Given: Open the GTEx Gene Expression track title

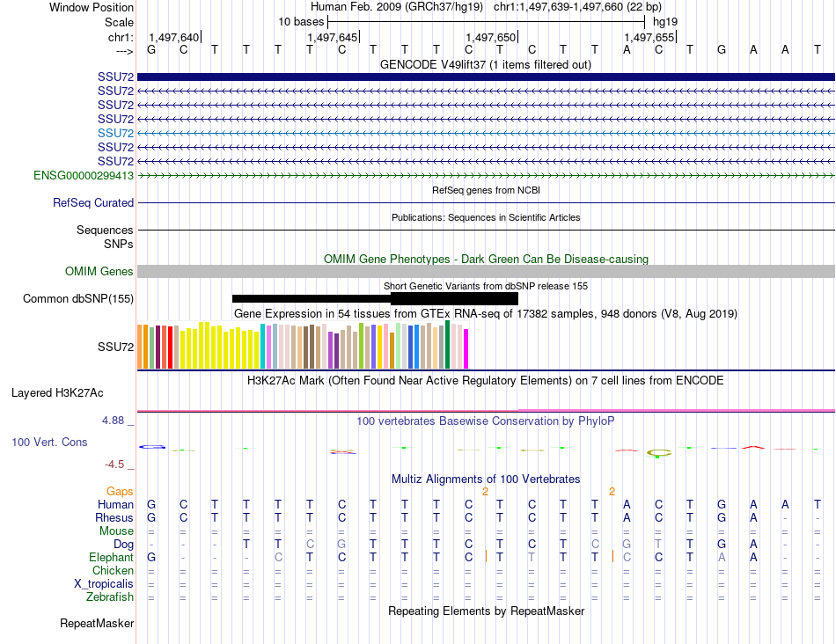Looking at the screenshot, I should [485, 314].
